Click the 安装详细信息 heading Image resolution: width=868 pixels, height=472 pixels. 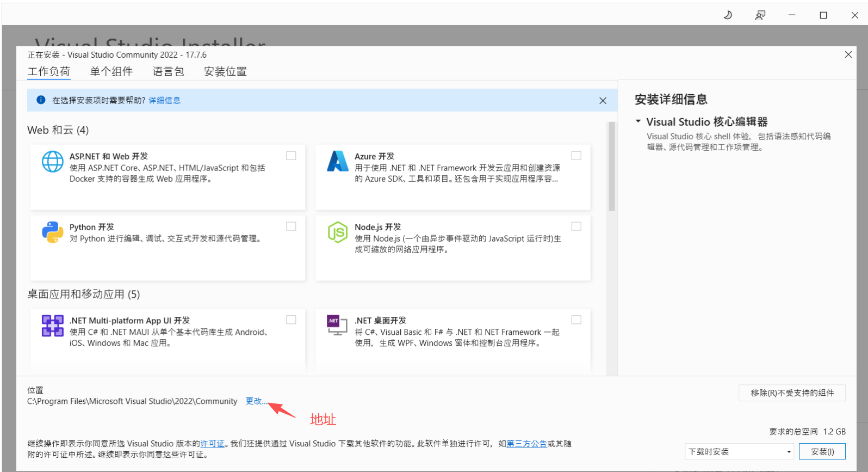click(671, 100)
